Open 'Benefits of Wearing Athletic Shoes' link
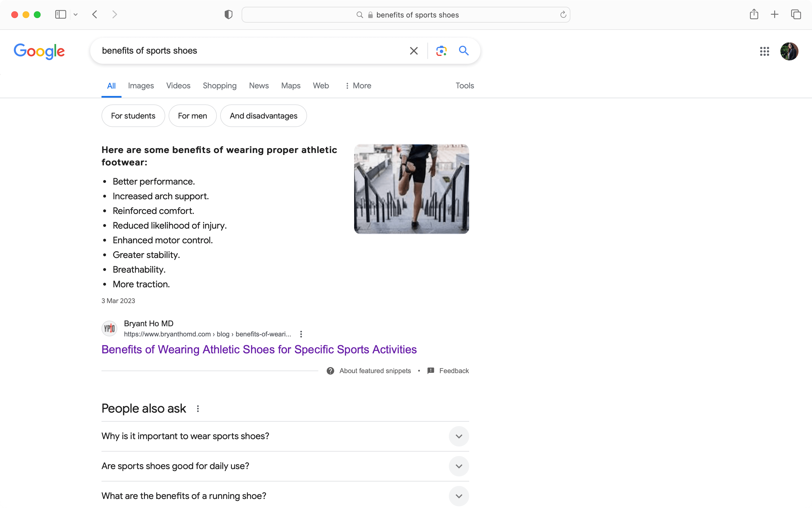This screenshot has height=508, width=812. [x=259, y=350]
